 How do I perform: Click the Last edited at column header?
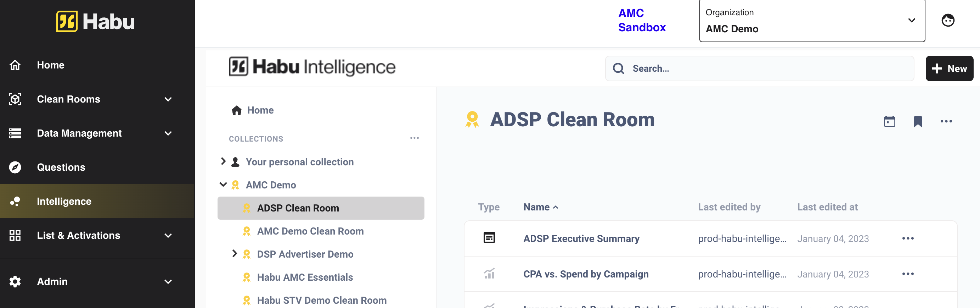click(827, 207)
